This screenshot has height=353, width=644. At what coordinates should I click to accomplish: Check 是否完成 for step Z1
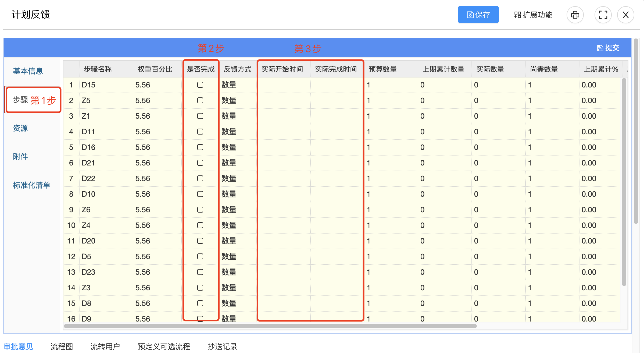coord(200,116)
